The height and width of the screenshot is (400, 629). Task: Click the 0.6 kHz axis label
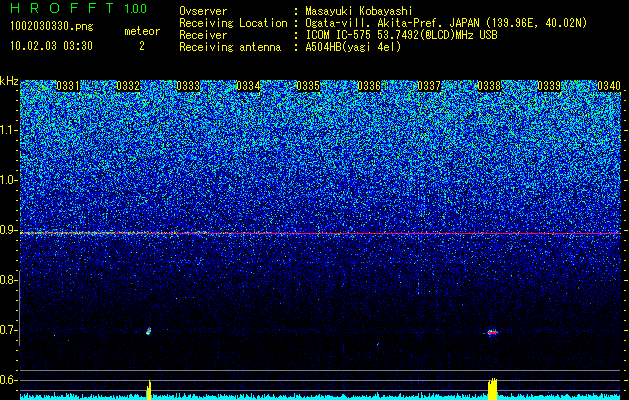click(8, 380)
